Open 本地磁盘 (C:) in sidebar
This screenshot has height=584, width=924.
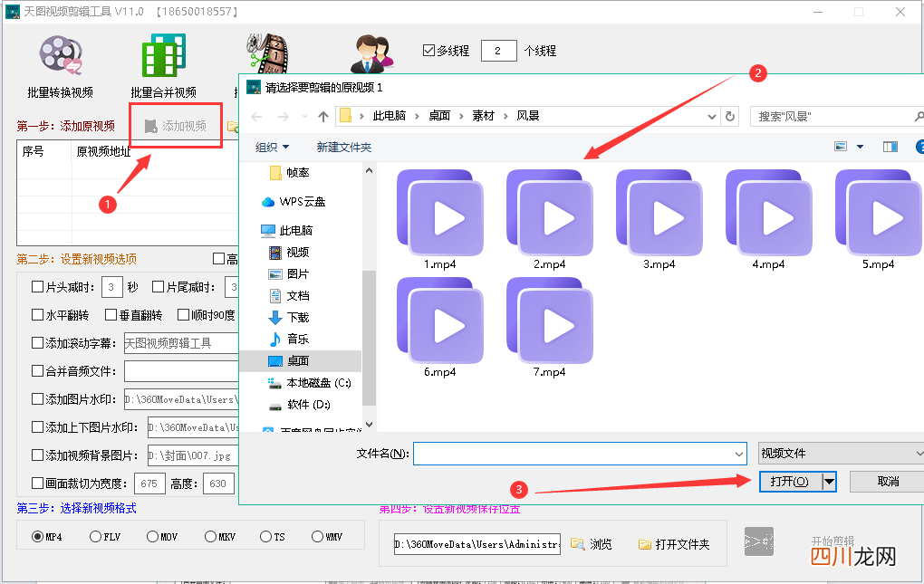pyautogui.click(x=310, y=383)
